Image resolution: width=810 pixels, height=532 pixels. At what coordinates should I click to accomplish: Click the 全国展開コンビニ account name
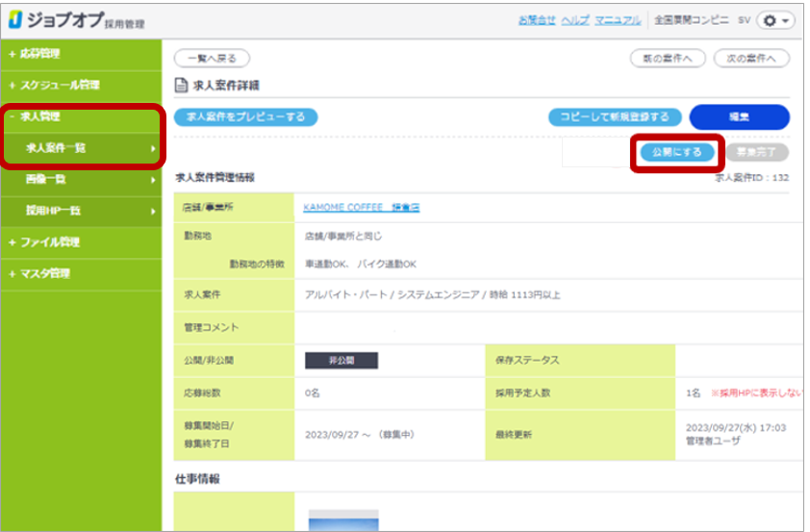692,20
